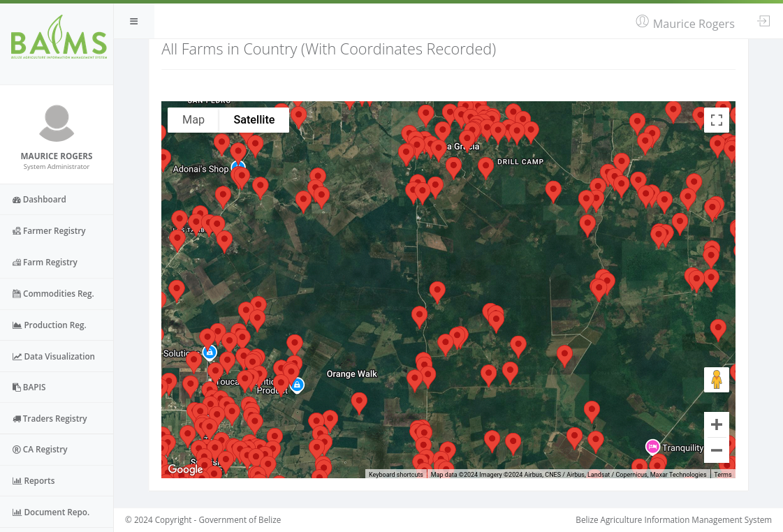783x532 pixels.
Task: Open Commodities Reg. in sidebar
Action: [x=57, y=293]
